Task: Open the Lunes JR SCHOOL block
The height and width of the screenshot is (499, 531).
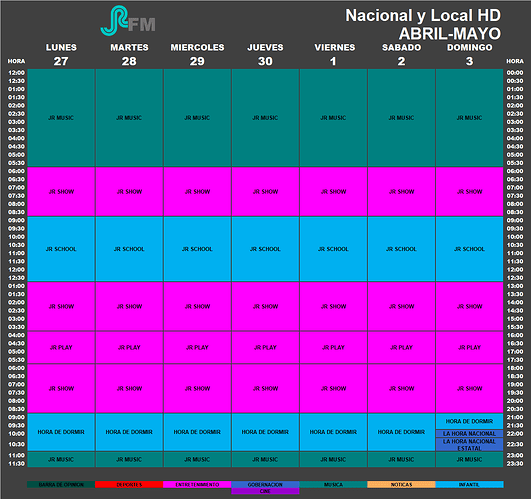Action: [x=61, y=249]
